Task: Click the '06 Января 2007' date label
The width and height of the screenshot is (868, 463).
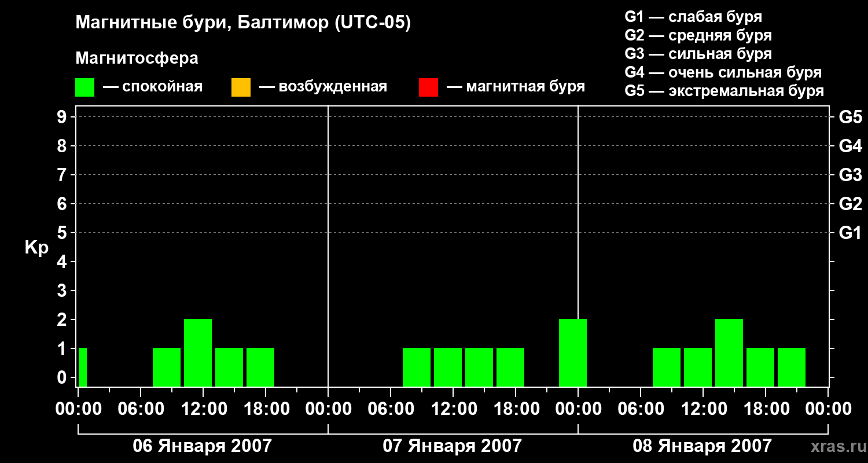Action: coord(202,446)
